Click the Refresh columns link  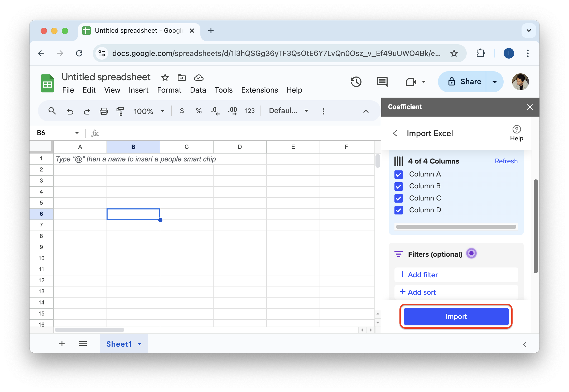coord(506,161)
